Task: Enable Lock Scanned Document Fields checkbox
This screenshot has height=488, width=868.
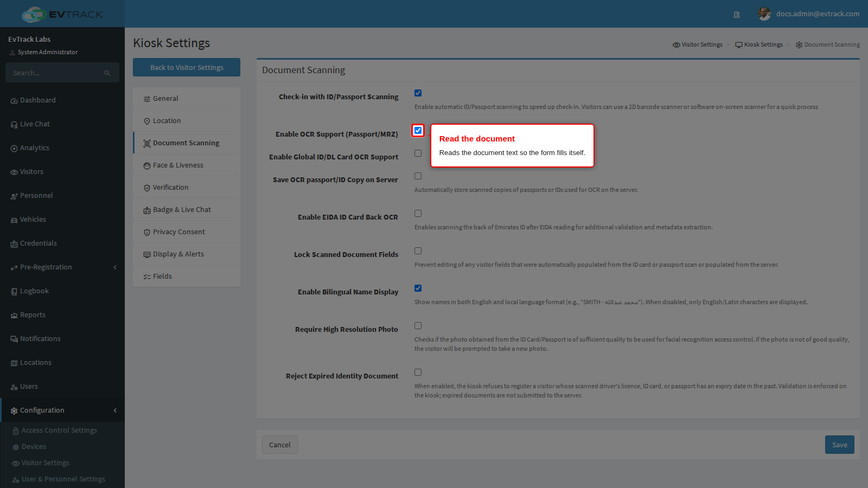Action: [x=418, y=251]
